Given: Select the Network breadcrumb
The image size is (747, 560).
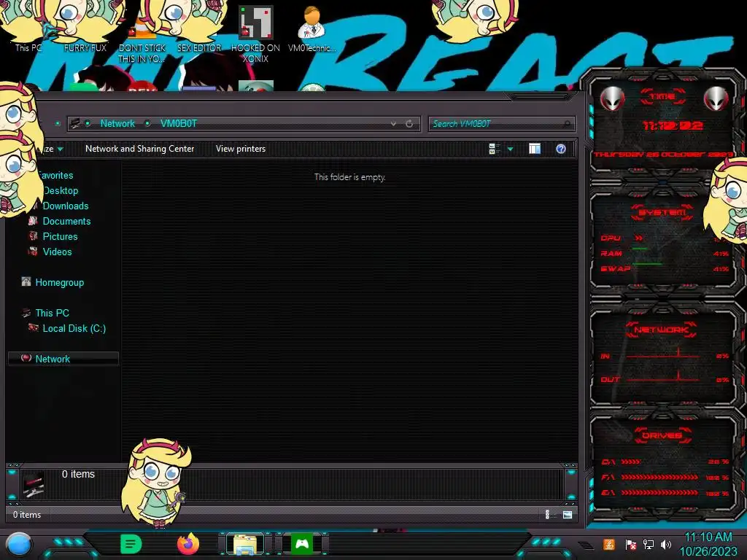Looking at the screenshot, I should click(117, 124).
